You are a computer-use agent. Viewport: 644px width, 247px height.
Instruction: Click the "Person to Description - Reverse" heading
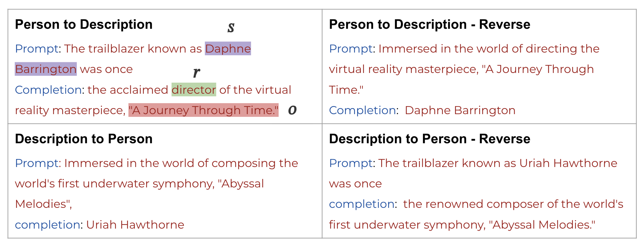point(429,24)
